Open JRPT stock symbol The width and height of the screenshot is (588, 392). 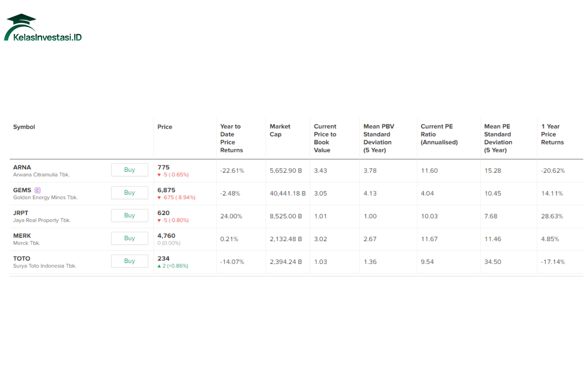[x=21, y=213]
